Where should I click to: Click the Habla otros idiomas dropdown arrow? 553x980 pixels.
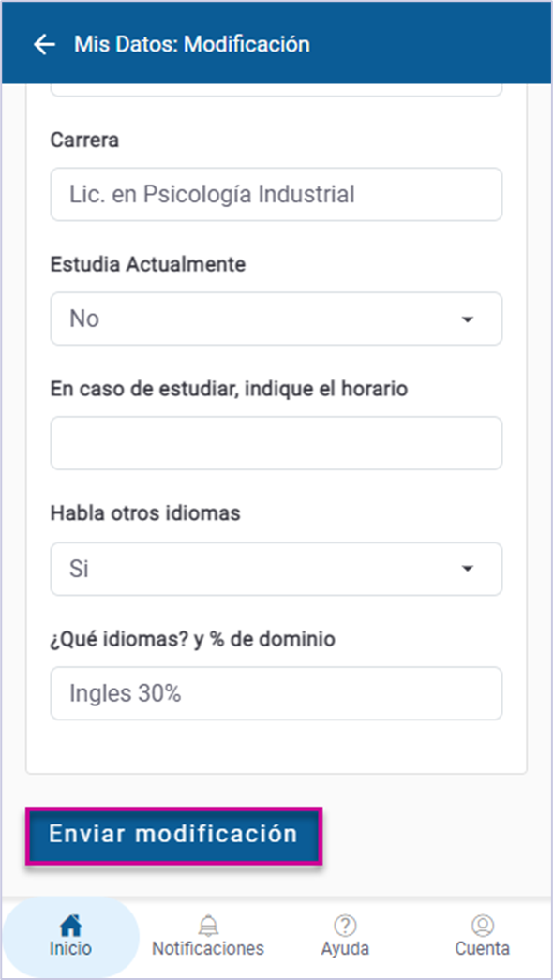(x=467, y=569)
